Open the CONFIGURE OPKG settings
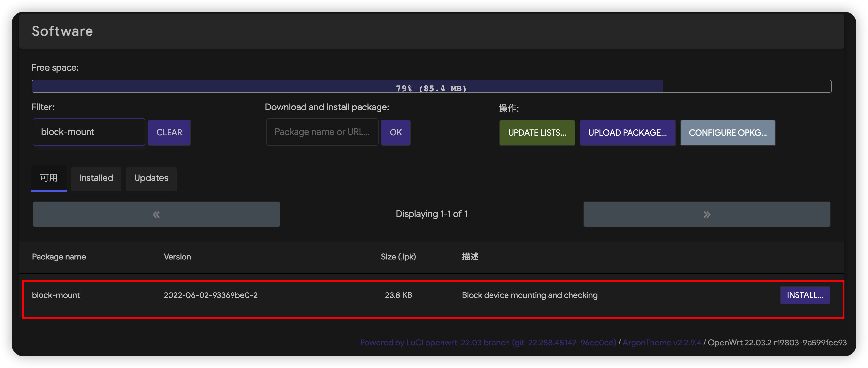 [x=727, y=133]
